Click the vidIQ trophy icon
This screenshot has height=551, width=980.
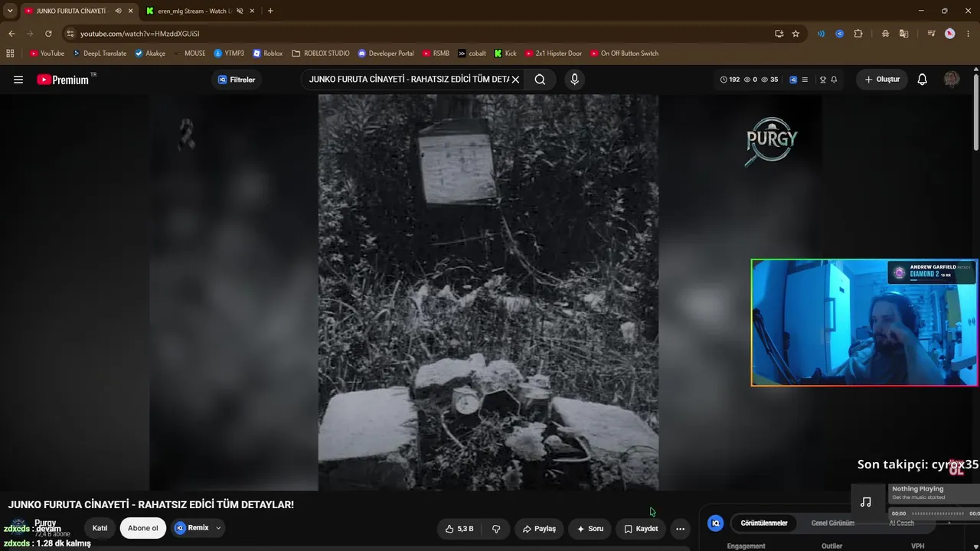pos(823,80)
